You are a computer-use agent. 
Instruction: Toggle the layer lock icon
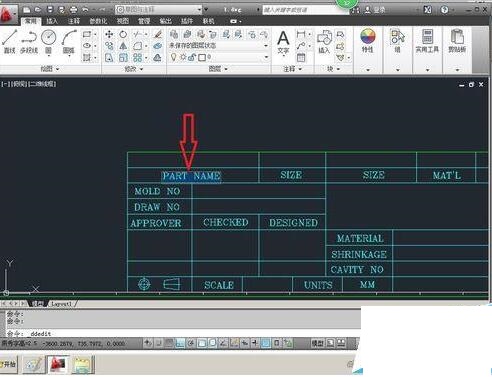(192, 57)
